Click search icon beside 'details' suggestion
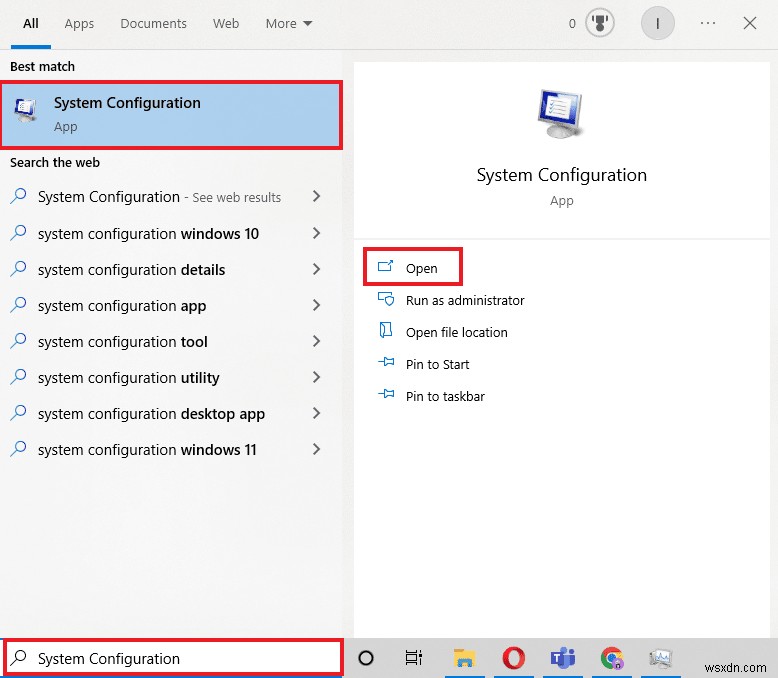Viewport: 778px width, 678px height. [x=18, y=269]
